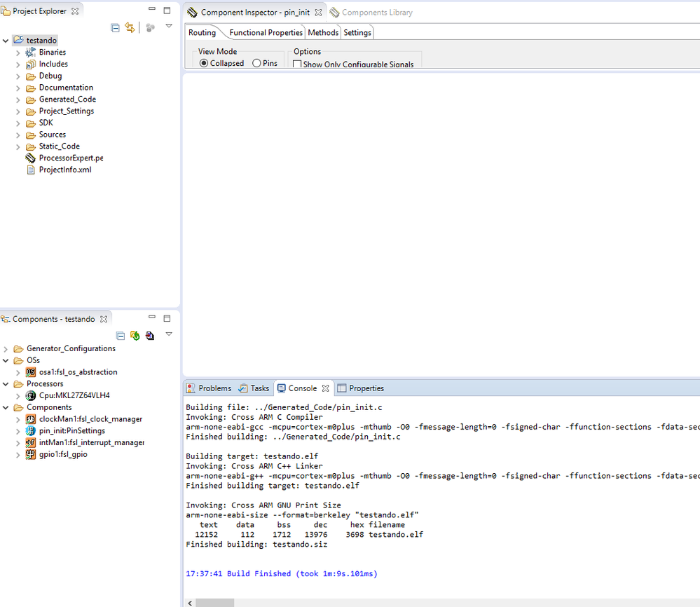Image resolution: width=700 pixels, height=607 pixels.
Task: Click the Components view third toolbar icon
Action: click(x=150, y=336)
